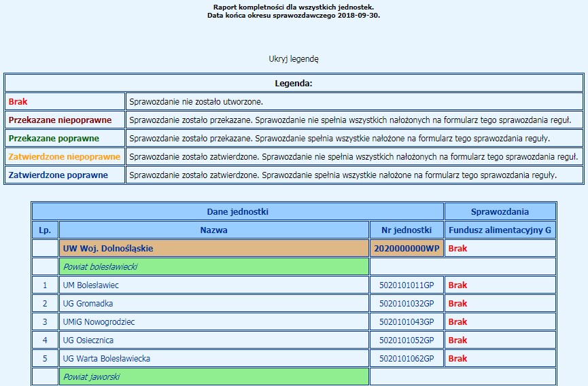Open the UM Bolesławiec unit entry

90,285
